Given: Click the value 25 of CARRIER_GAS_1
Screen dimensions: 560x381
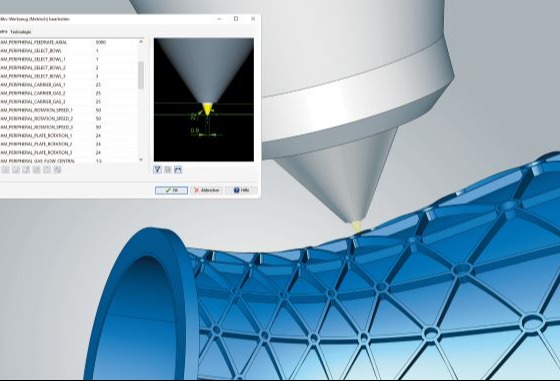Looking at the screenshot, I should pos(98,85).
